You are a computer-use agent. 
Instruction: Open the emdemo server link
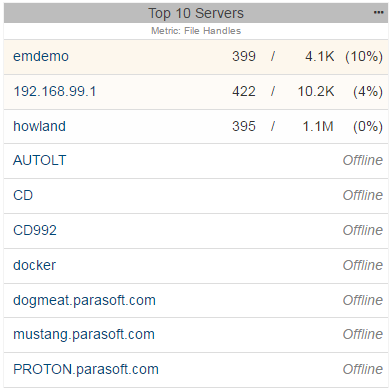click(x=41, y=56)
